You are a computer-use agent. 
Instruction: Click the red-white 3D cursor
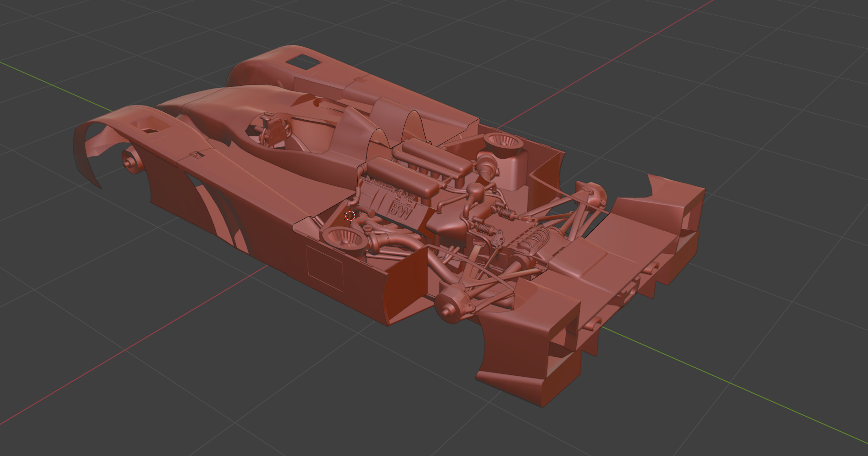[350, 216]
